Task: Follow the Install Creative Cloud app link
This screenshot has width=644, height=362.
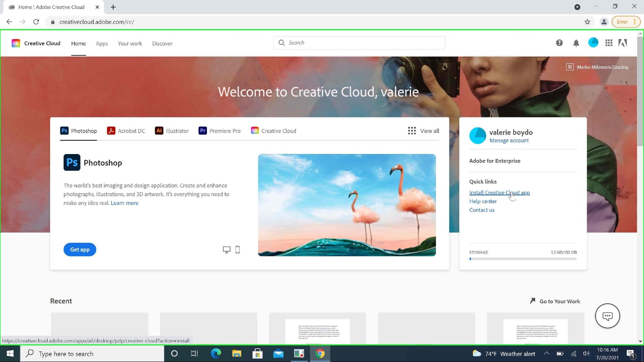Action: [x=499, y=193]
